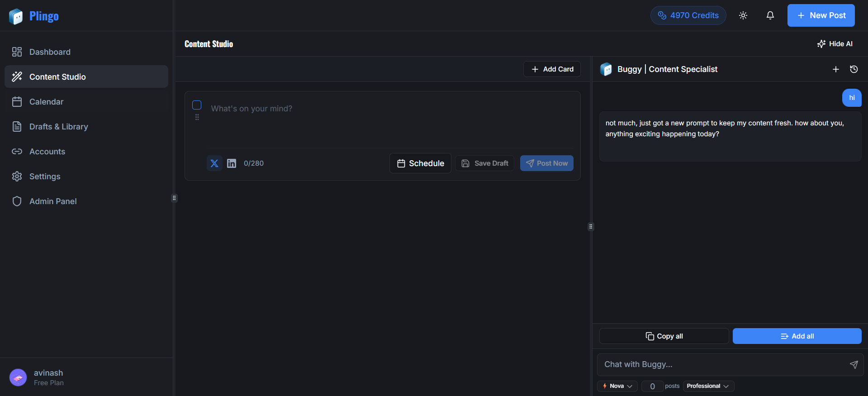Open the Calendar section
This screenshot has width=868, height=396.
(86, 102)
